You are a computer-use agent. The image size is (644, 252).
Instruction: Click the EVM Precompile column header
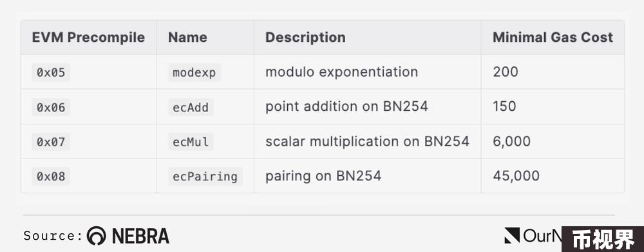pos(88,37)
